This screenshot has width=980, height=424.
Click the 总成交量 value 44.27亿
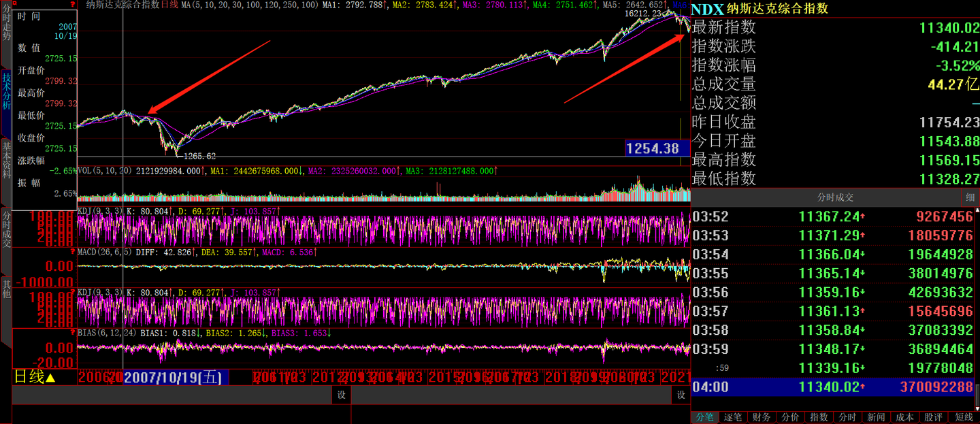(953, 85)
